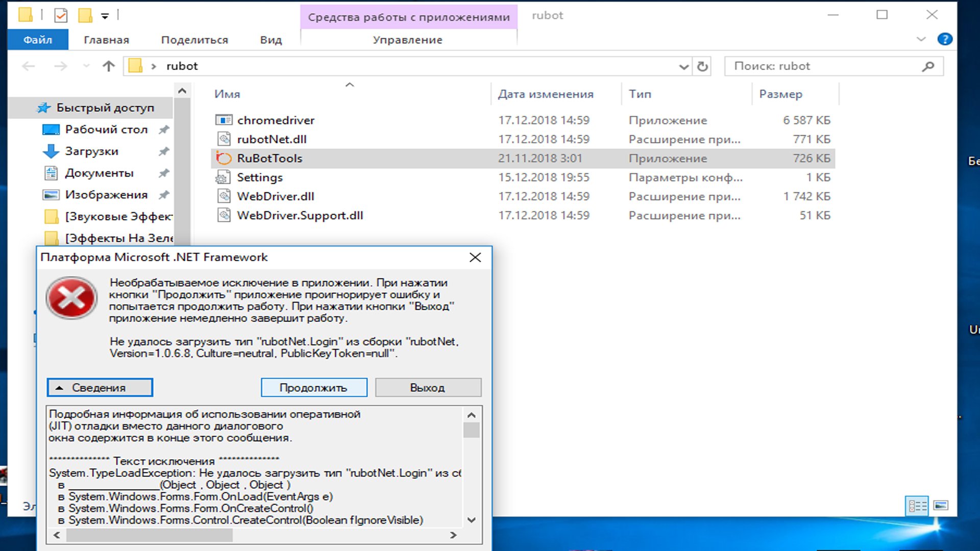Click the RuBotTools application icon
This screenshot has height=551, width=980.
tap(224, 158)
